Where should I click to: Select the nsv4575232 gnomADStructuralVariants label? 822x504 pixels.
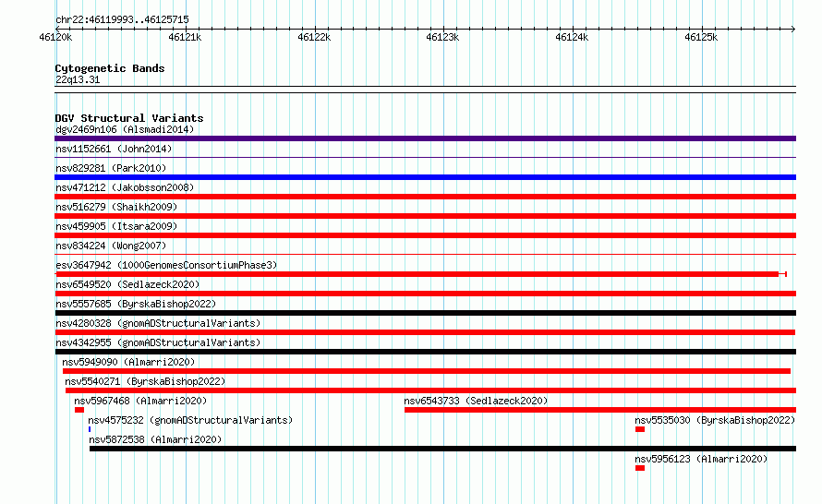pyautogui.click(x=190, y=420)
